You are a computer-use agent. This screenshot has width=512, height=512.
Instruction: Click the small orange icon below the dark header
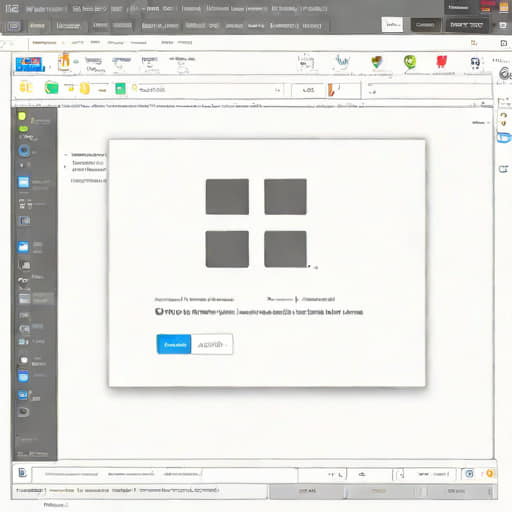474,43
